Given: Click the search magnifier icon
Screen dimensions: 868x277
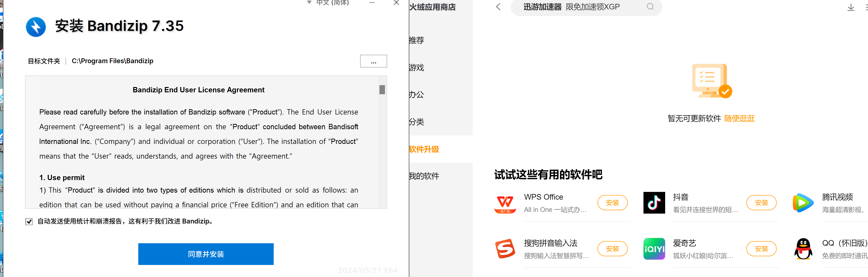Looking at the screenshot, I should click(650, 7).
